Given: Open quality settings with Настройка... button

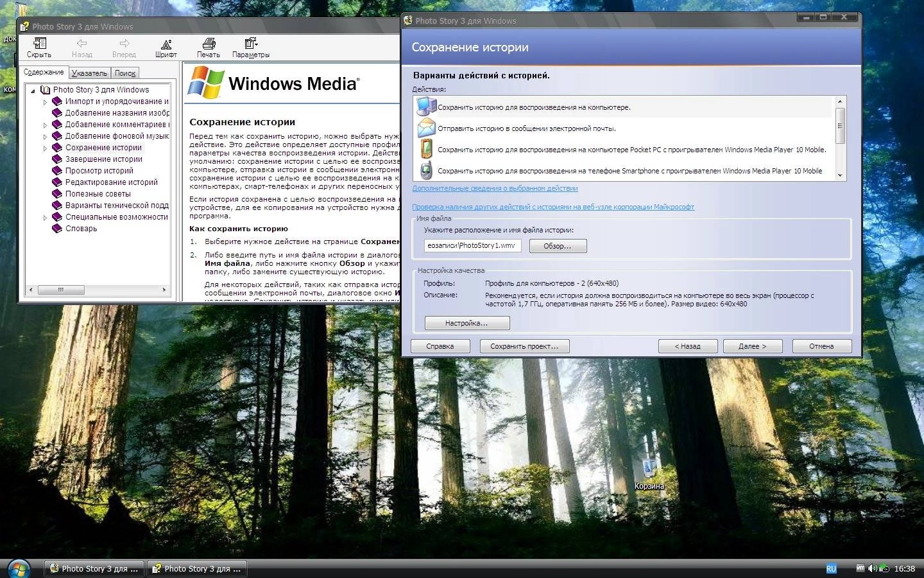Looking at the screenshot, I should point(467,323).
